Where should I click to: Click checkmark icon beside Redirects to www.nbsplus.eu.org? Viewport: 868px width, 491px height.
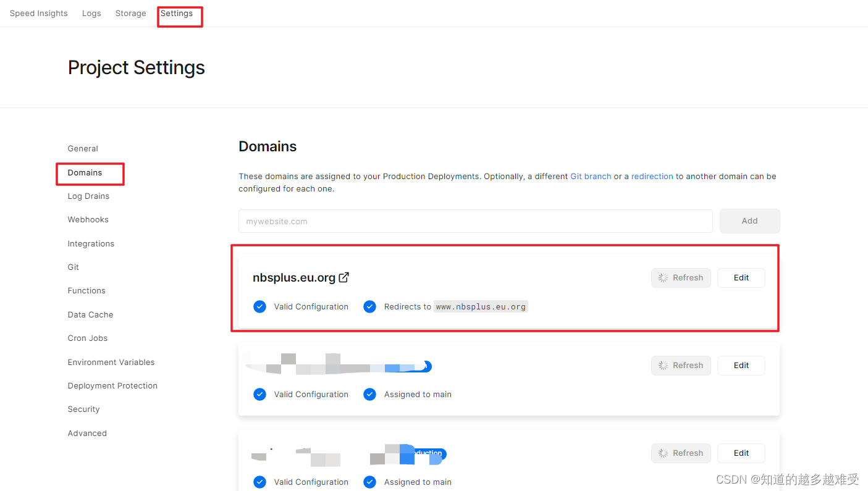[x=369, y=306]
